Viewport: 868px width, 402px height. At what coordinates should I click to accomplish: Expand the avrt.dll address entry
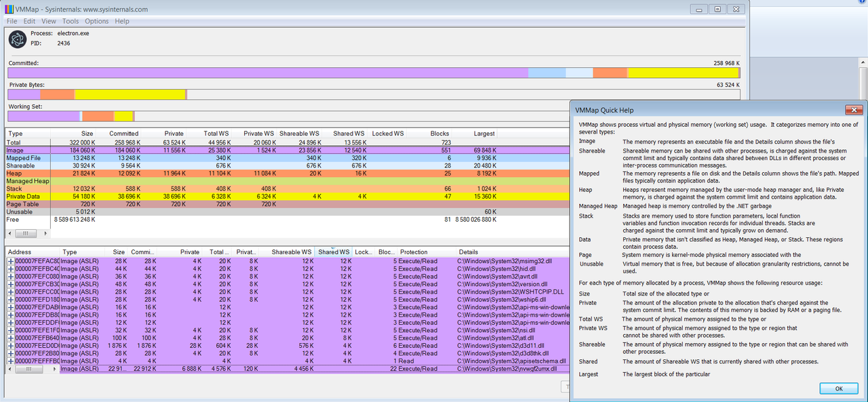tap(10, 277)
